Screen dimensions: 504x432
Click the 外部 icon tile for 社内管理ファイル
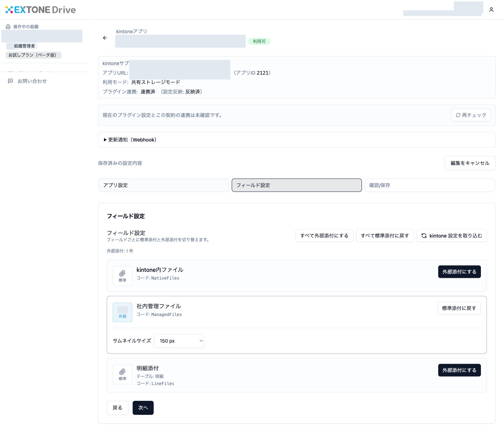click(122, 312)
